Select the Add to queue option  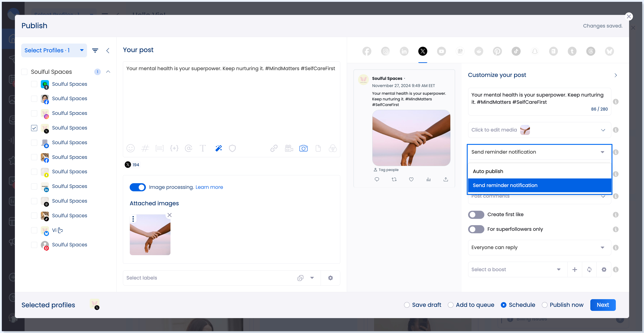pyautogui.click(x=451, y=305)
